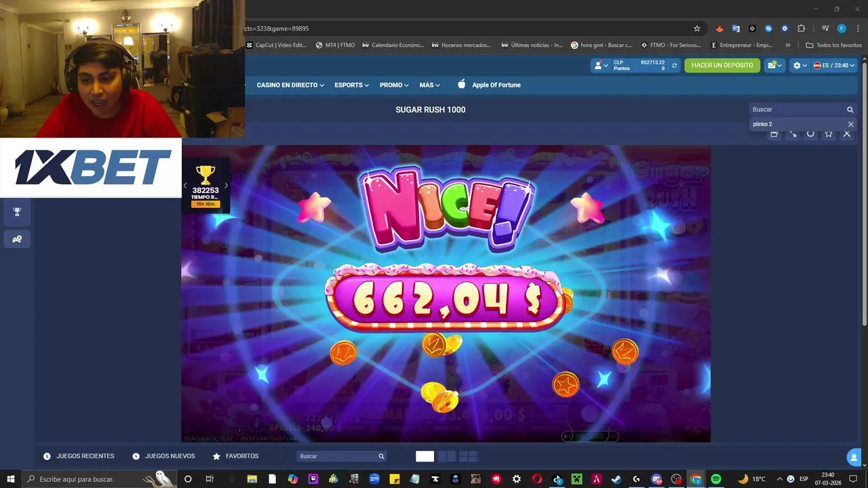Expand the ESPORTS menu

pos(351,85)
